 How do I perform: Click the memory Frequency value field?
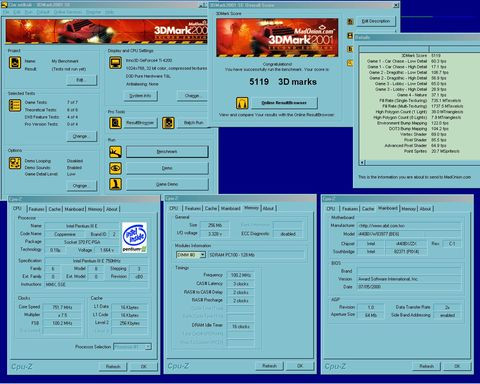[x=241, y=275]
